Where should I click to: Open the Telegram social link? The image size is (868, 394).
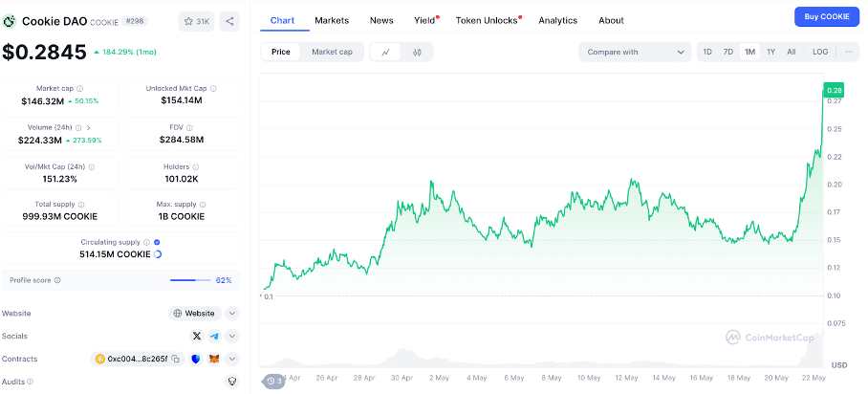click(213, 336)
